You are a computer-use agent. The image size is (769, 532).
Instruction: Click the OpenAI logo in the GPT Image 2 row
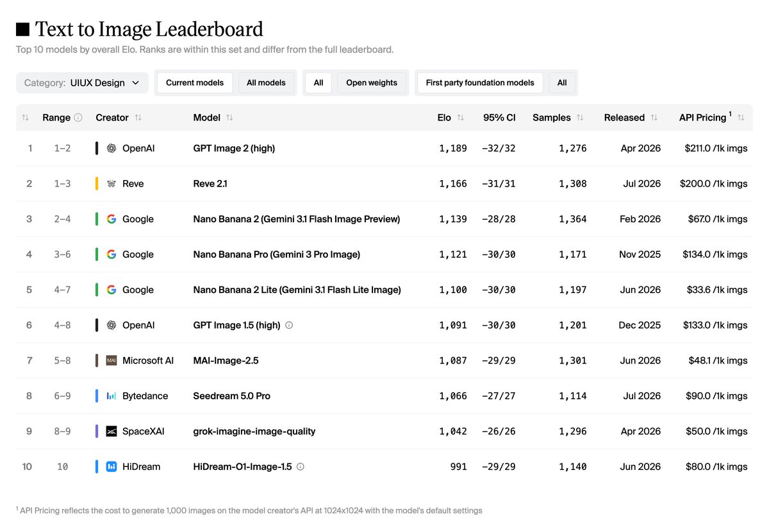point(112,148)
